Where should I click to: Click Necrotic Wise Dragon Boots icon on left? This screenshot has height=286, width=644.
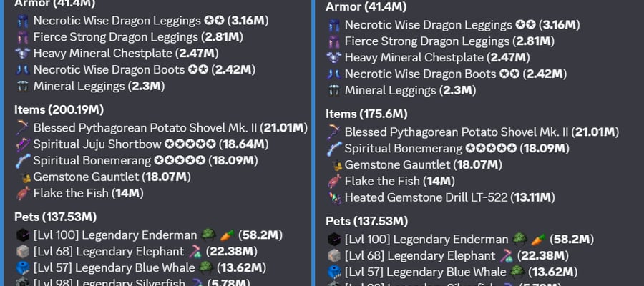click(23, 70)
